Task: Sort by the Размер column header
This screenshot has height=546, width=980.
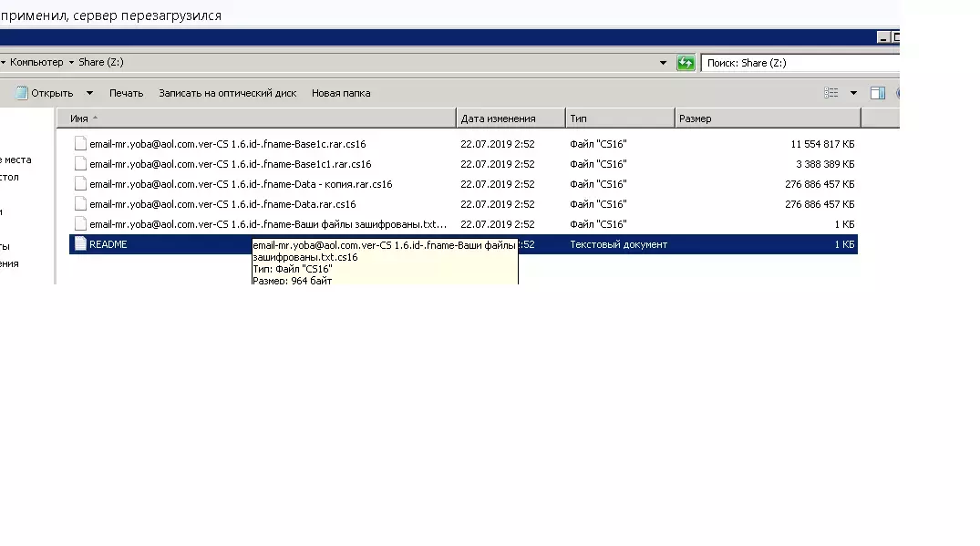Action: (769, 118)
